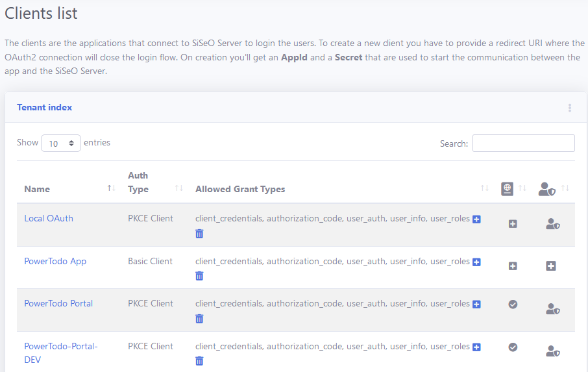Add passport setting for Local OAuth
The height and width of the screenshot is (372, 588).
[513, 224]
